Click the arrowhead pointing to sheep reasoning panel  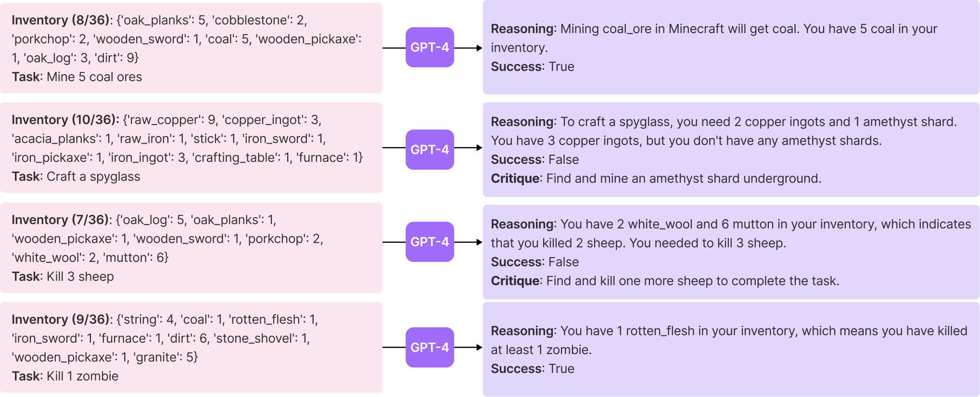pyautogui.click(x=479, y=242)
